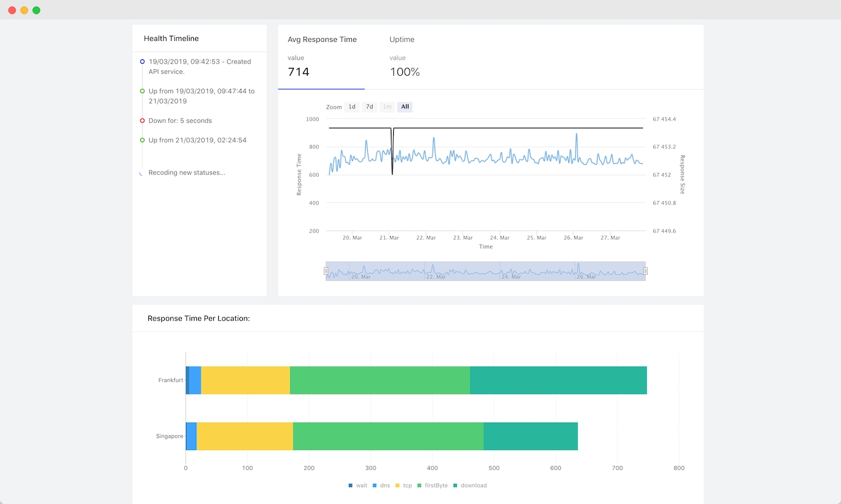Click Singapore's green firstByte bar segment
The width and height of the screenshot is (841, 504).
(388, 436)
